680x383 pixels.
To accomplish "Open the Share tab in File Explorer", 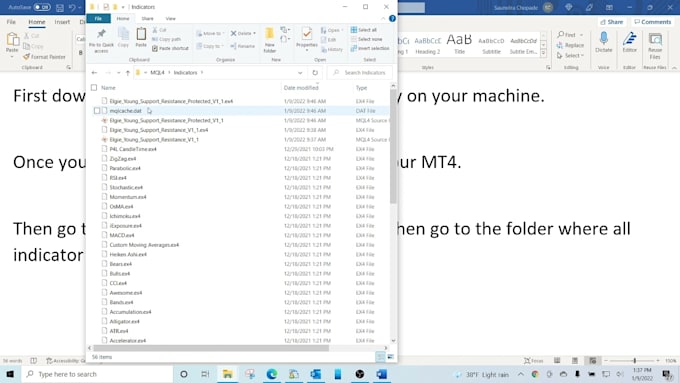I will tap(147, 19).
